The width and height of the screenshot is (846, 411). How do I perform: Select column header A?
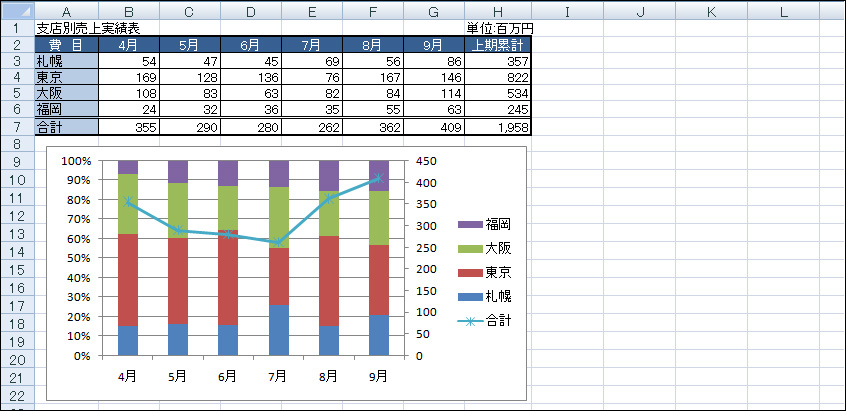click(66, 11)
